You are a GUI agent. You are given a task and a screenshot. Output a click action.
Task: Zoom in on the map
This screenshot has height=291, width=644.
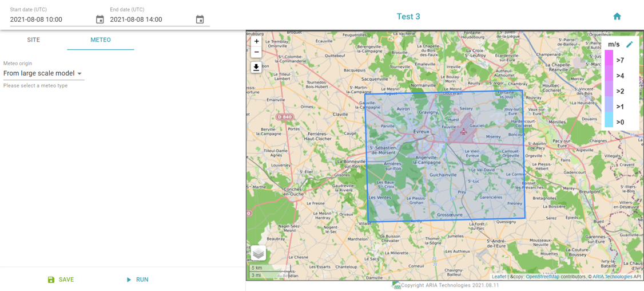tap(256, 41)
